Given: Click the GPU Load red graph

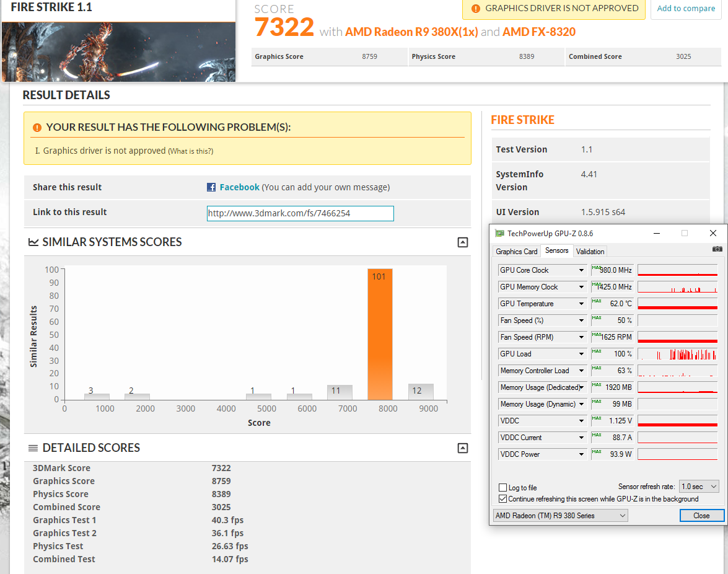Looking at the screenshot, I should click(677, 354).
